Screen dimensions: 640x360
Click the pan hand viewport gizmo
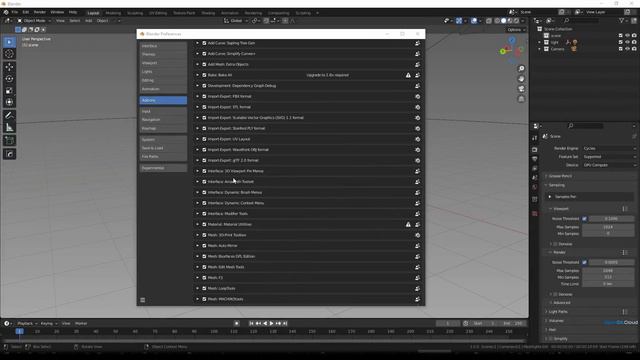pyautogui.click(x=521, y=78)
